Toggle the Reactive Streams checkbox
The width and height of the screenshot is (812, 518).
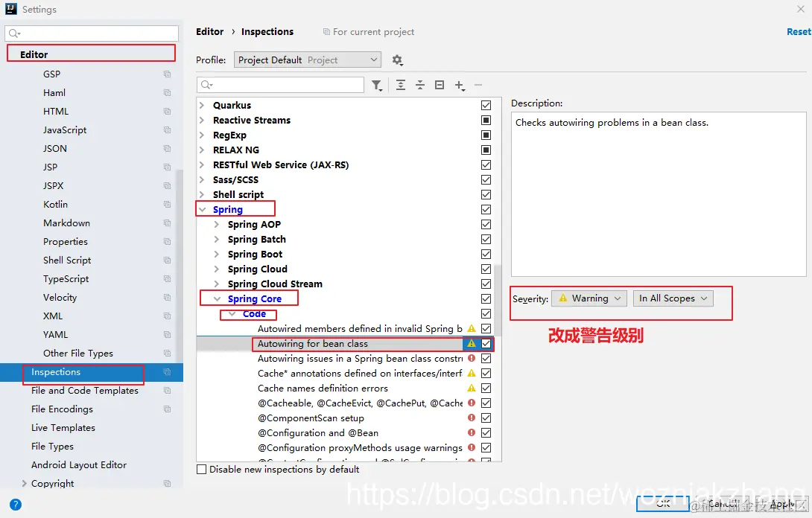tap(486, 120)
